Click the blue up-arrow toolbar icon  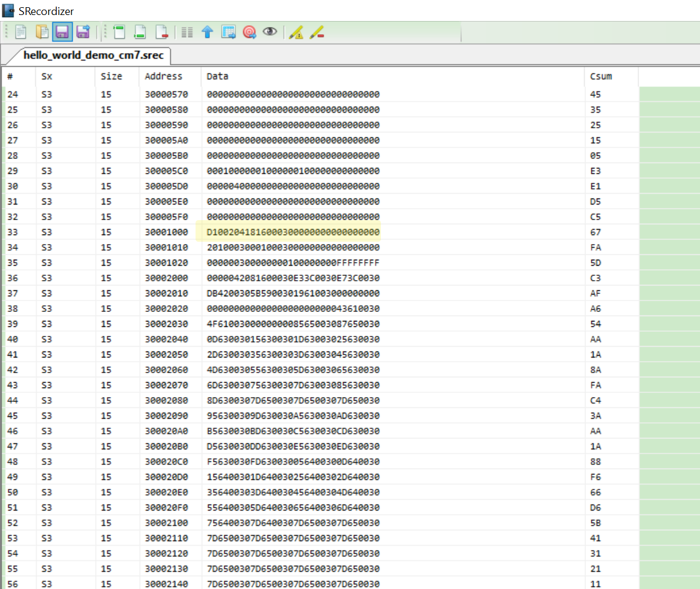(208, 32)
